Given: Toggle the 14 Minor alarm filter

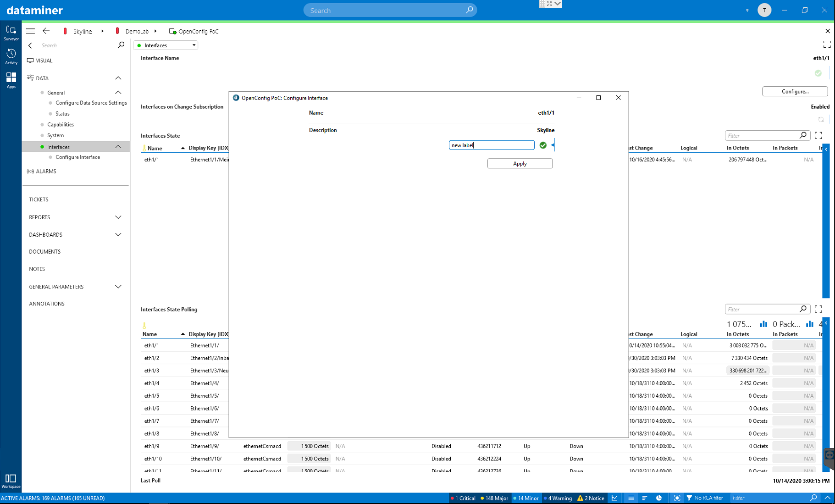Looking at the screenshot, I should pyautogui.click(x=525, y=498).
